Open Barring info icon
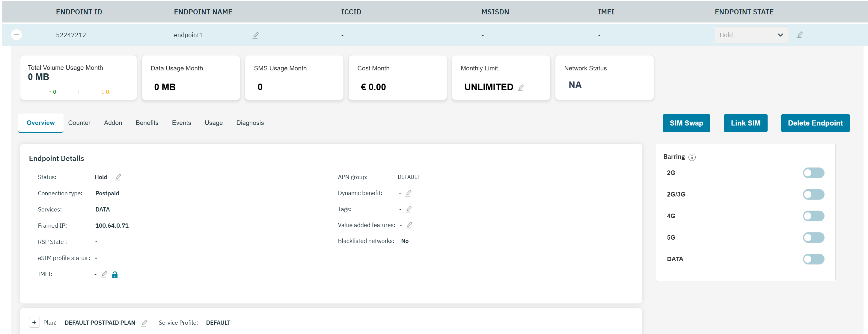 point(692,157)
